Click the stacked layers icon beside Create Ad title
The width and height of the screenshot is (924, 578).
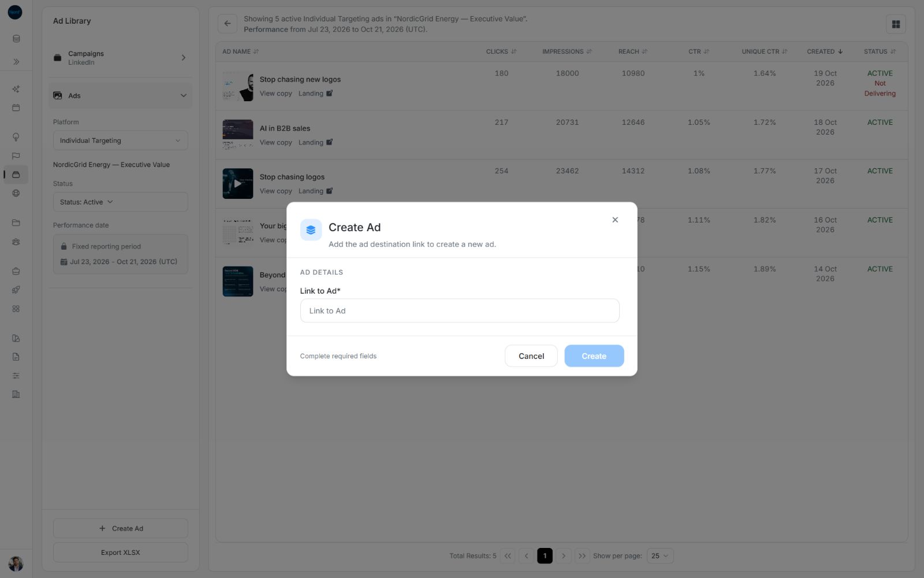coord(311,230)
